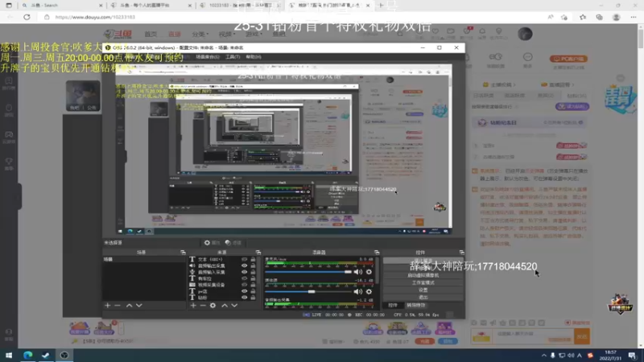This screenshot has height=362, width=644.
Task: Toggle the lock on the audio output capture source
Action: (253, 265)
